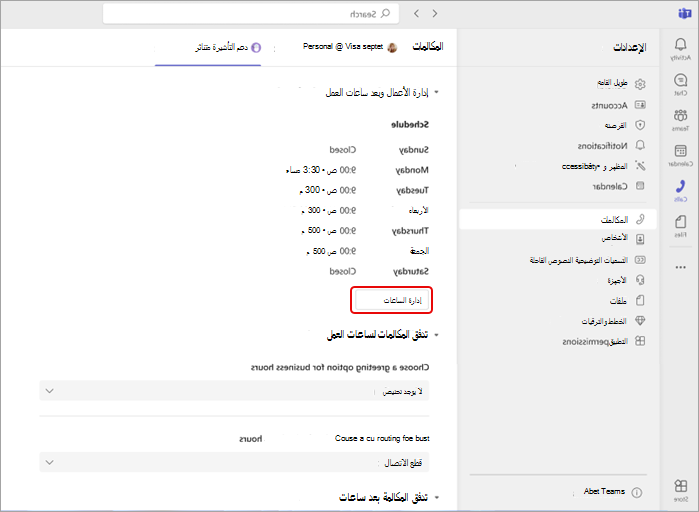The height and width of the screenshot is (512, 699).
Task: Click the Teams logo icon
Action: click(684, 14)
